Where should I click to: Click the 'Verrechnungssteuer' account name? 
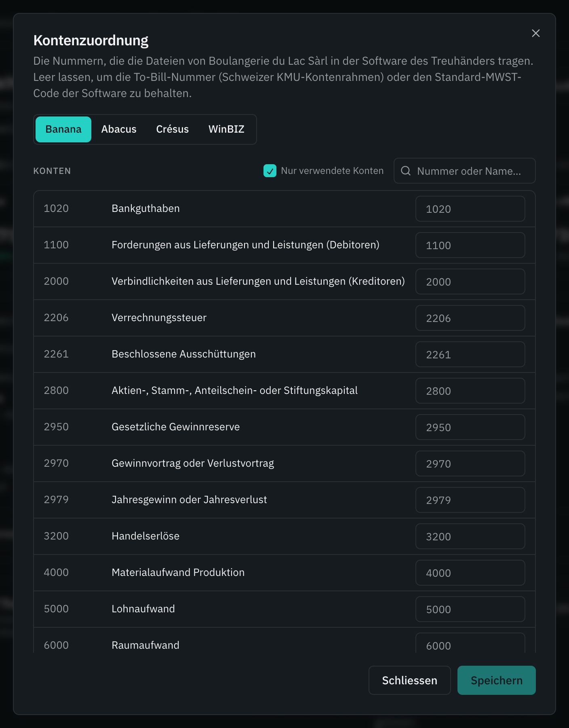click(159, 317)
